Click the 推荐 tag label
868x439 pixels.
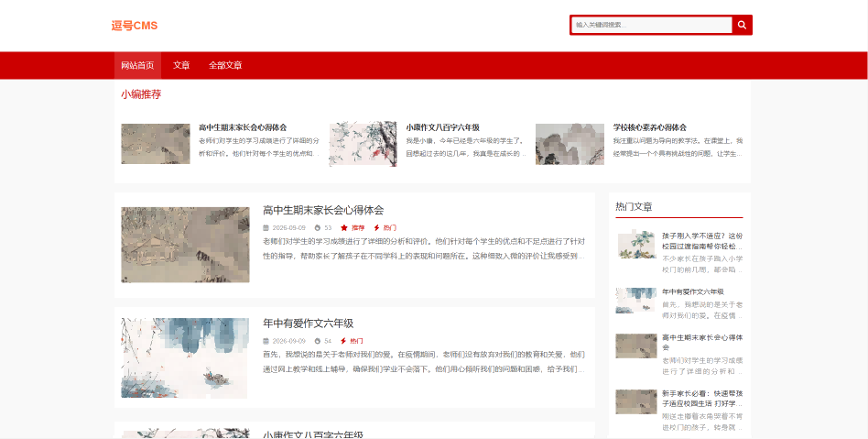tap(358, 228)
